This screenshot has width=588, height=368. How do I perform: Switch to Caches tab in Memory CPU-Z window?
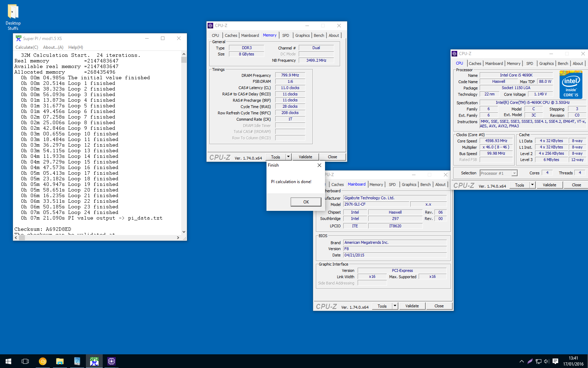pos(231,35)
